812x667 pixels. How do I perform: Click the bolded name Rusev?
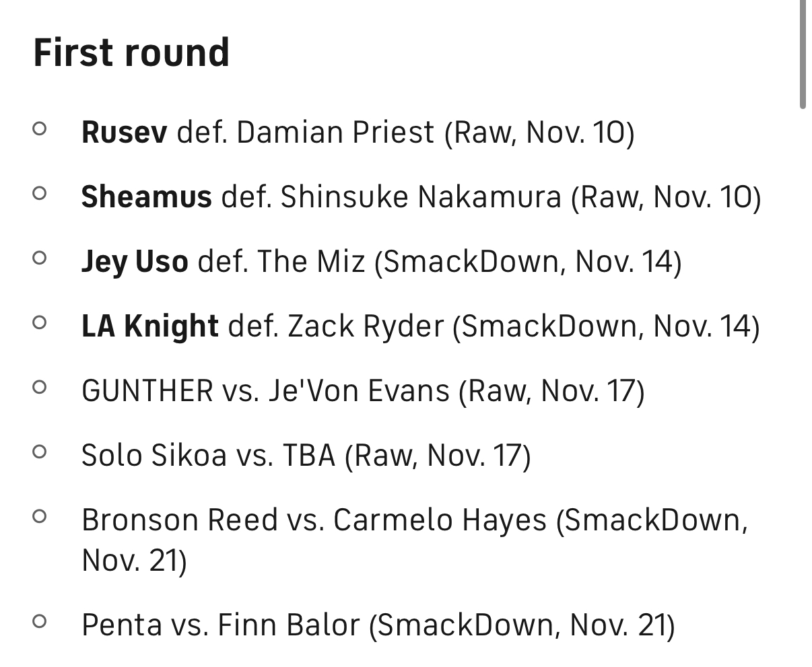(124, 132)
